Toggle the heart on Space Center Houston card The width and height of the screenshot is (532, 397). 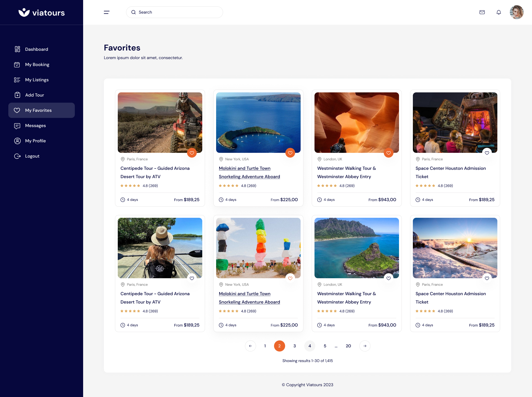[487, 153]
